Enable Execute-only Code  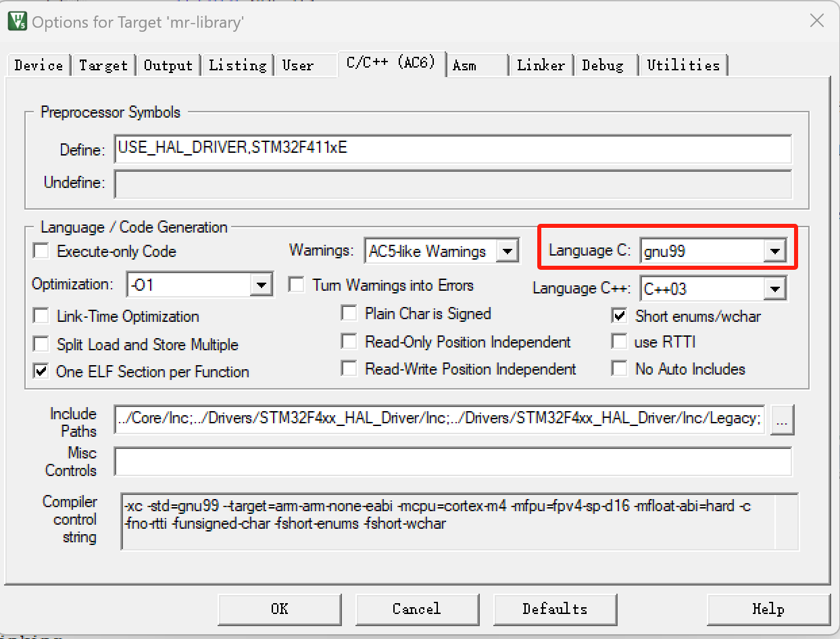pos(41,250)
